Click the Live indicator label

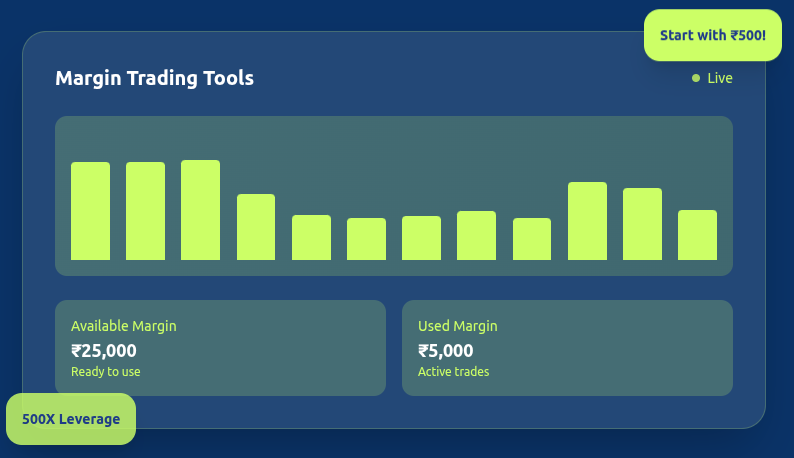[x=719, y=78]
